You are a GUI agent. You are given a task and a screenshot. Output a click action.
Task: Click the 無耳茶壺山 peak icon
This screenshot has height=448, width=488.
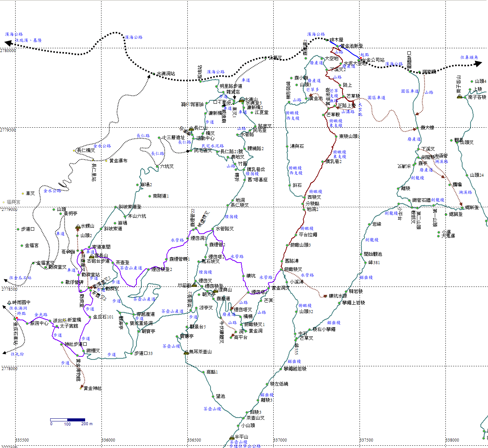pyautogui.click(x=186, y=353)
